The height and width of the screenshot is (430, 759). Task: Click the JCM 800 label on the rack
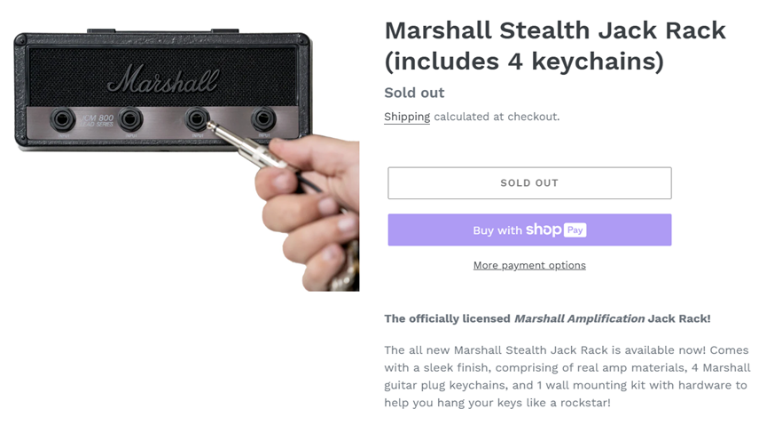(97, 120)
